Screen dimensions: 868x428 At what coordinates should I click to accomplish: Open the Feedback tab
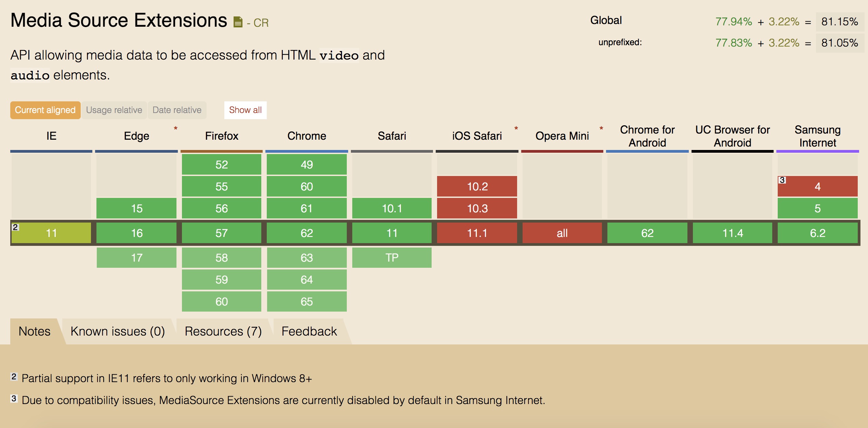[309, 331]
